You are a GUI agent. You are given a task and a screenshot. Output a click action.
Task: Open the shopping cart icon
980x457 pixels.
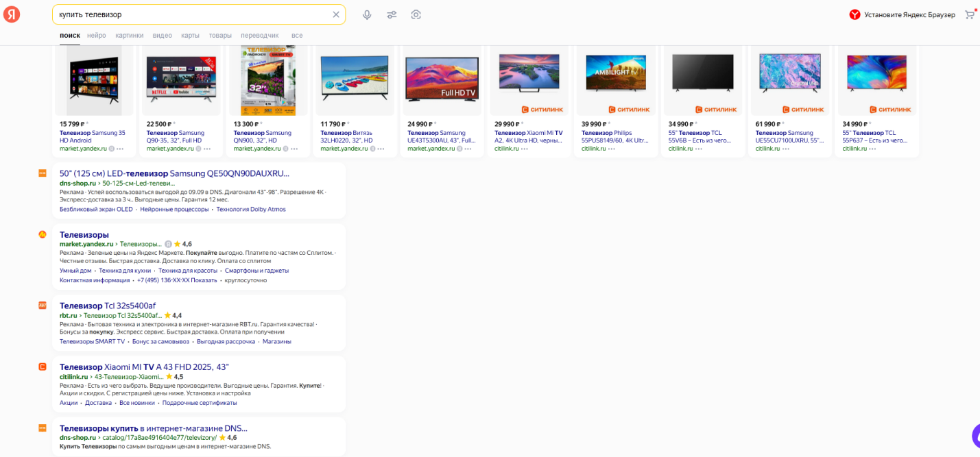click(969, 14)
